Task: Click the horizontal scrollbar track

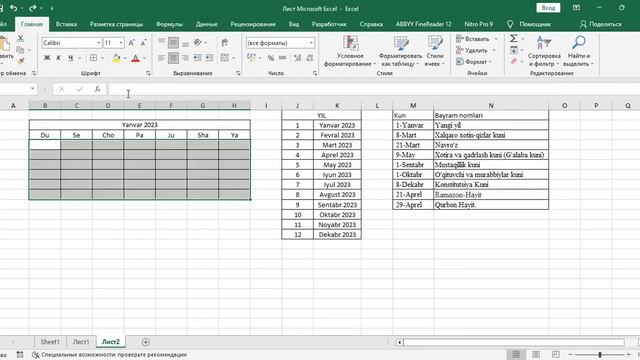Action: [x=514, y=342]
